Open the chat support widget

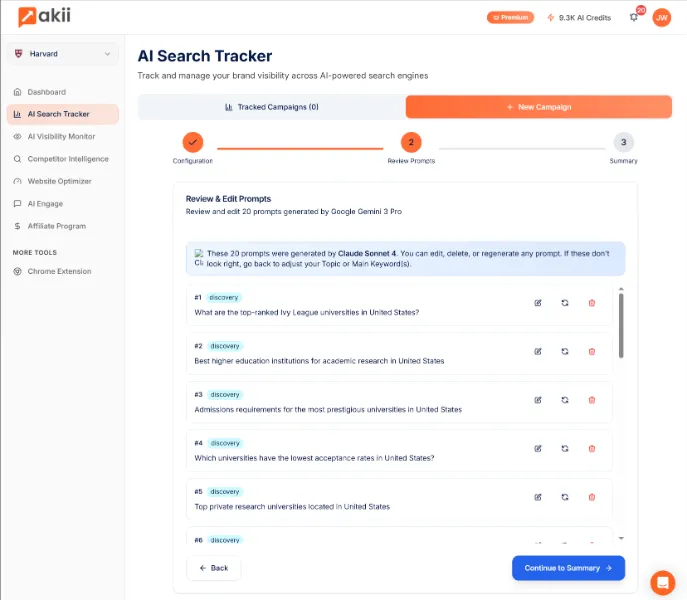pos(662,582)
